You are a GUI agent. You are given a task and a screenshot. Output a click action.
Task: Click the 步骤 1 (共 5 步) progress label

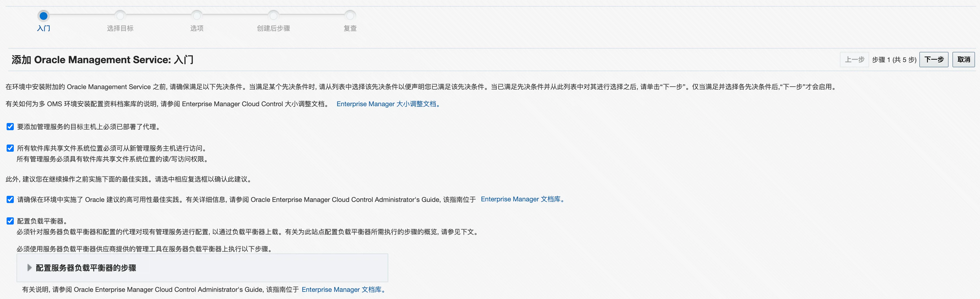point(895,59)
